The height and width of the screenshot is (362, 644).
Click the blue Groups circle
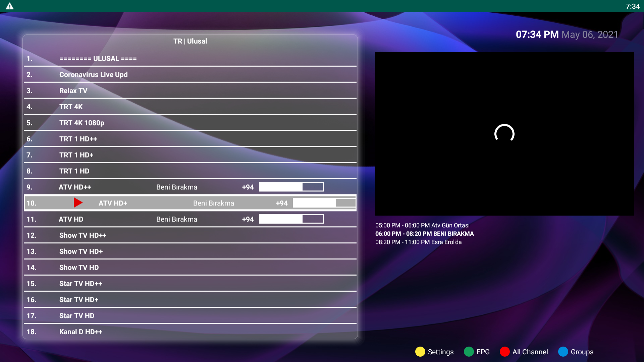pyautogui.click(x=563, y=352)
